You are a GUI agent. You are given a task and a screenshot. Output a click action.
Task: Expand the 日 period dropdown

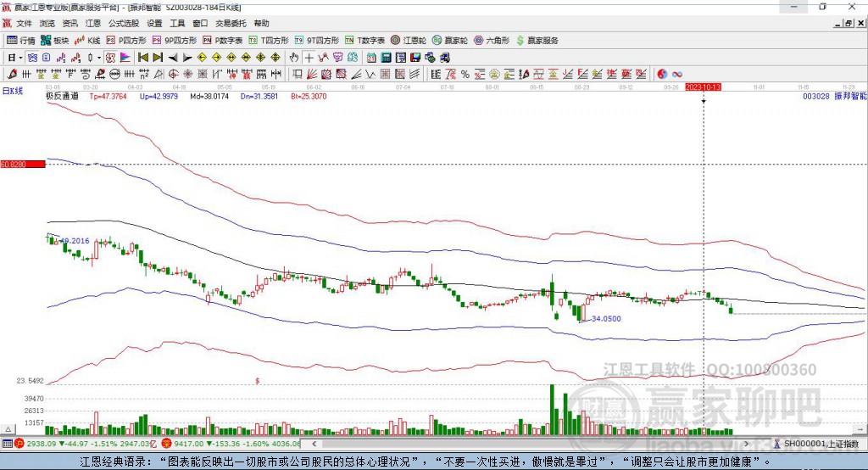tap(21, 58)
